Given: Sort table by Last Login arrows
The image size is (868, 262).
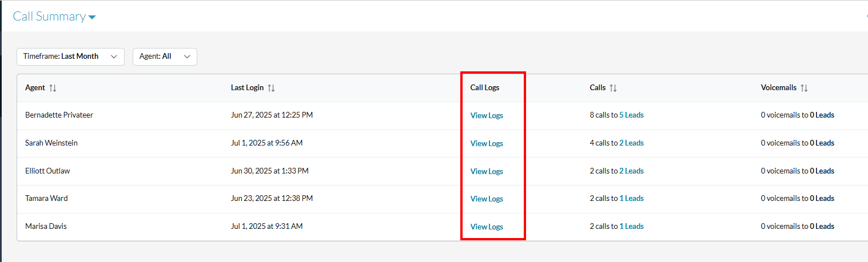Looking at the screenshot, I should point(271,88).
